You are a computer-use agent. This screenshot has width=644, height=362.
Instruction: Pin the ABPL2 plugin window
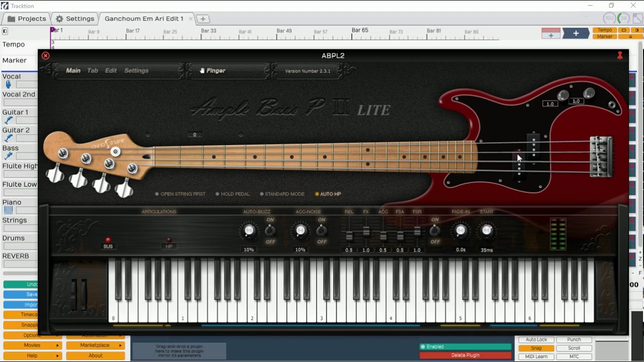[x=620, y=56]
